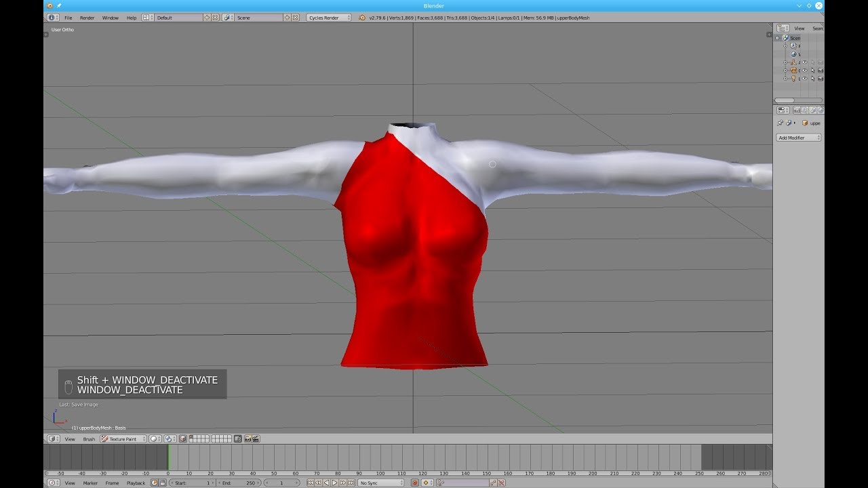This screenshot has width=868, height=488.
Task: Toggle face selection masking for painting
Action: tap(183, 439)
